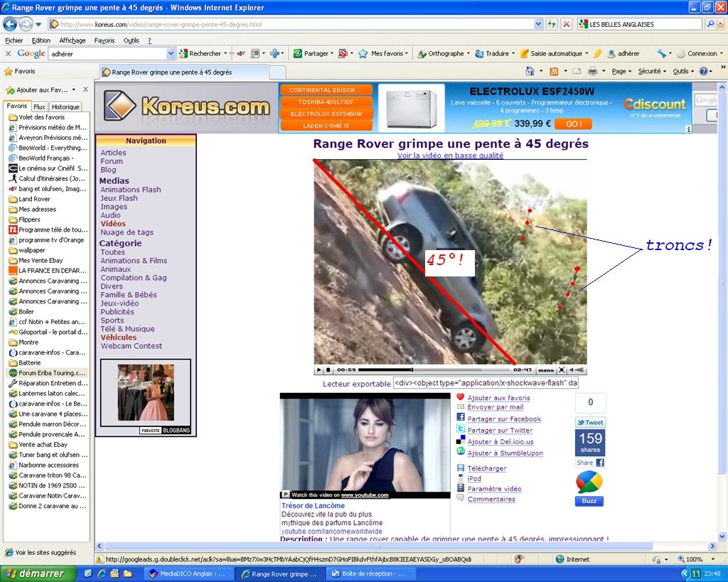
Task: Close the Favoris side panel
Action: point(85,89)
